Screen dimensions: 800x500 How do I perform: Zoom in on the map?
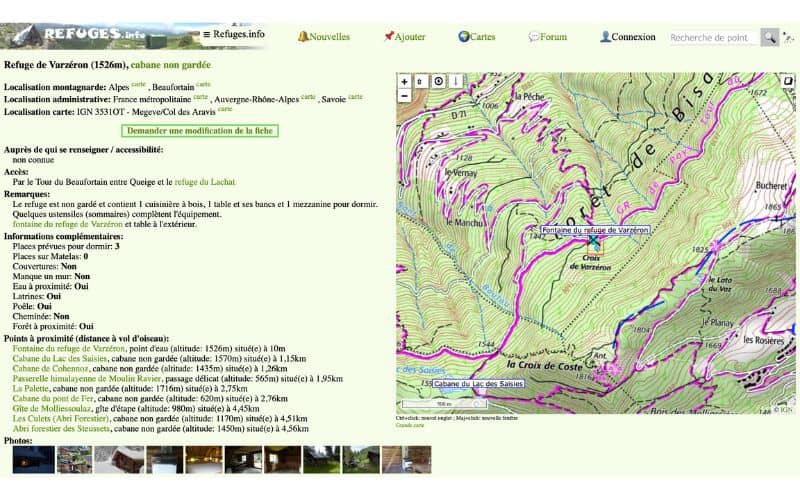[x=404, y=81]
